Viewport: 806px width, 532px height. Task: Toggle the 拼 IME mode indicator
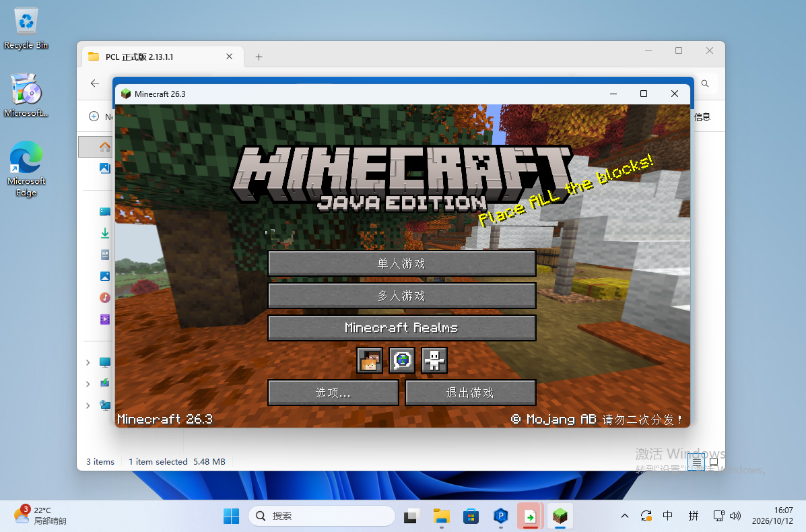[x=694, y=516]
